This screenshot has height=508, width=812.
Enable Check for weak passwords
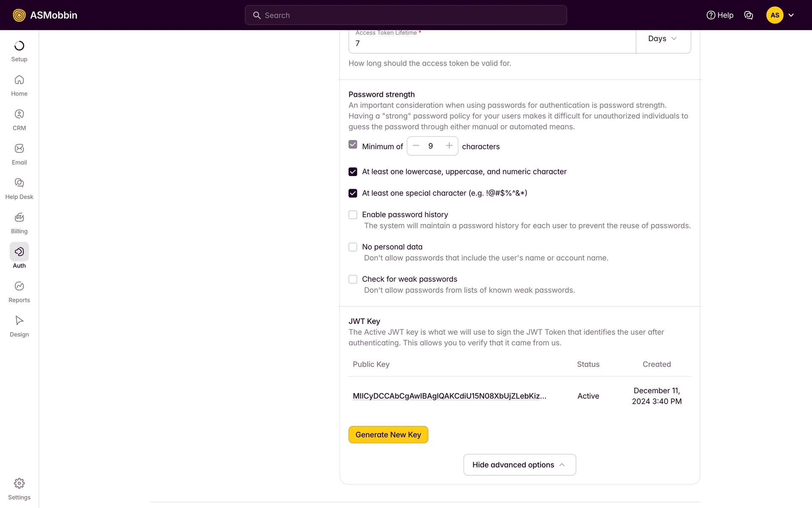(353, 279)
